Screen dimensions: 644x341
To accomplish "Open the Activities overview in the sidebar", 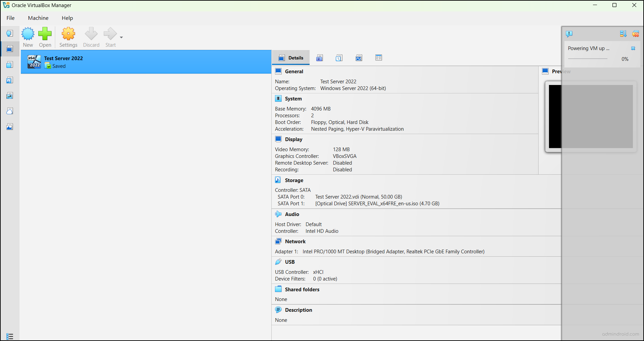I will point(9,127).
